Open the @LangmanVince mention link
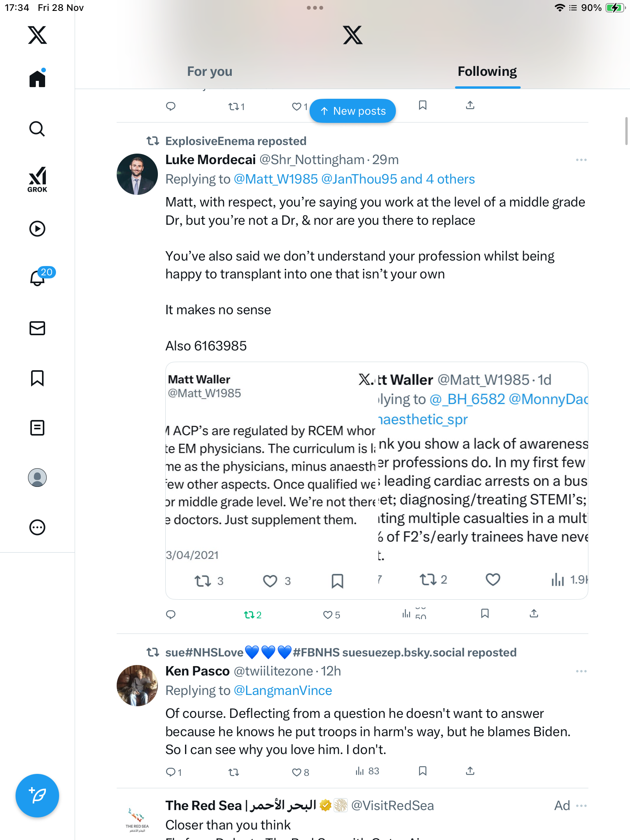Image resolution: width=630 pixels, height=840 pixels. click(x=283, y=691)
